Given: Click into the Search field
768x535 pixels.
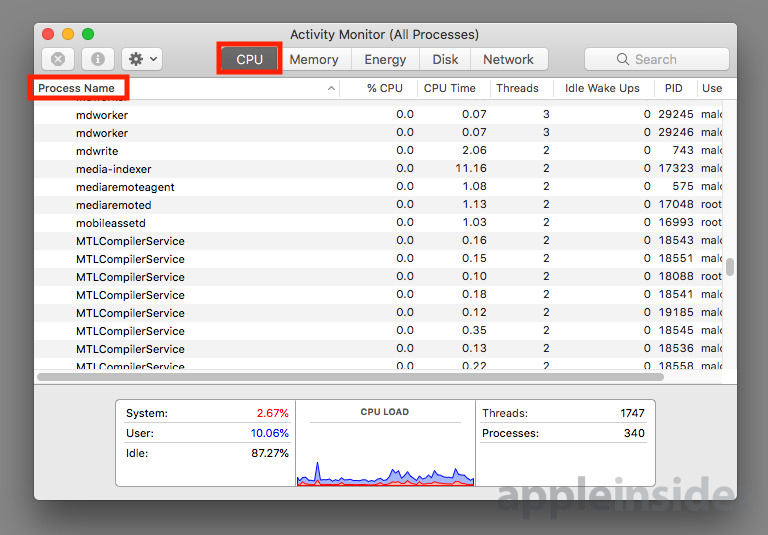Looking at the screenshot, I should [x=656, y=59].
